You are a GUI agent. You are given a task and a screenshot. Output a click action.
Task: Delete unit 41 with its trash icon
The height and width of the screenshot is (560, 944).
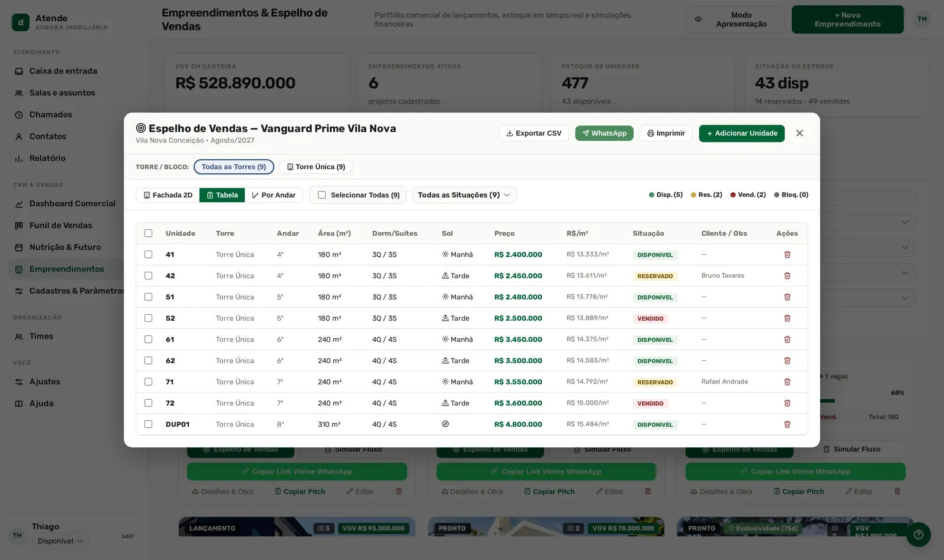[787, 255]
